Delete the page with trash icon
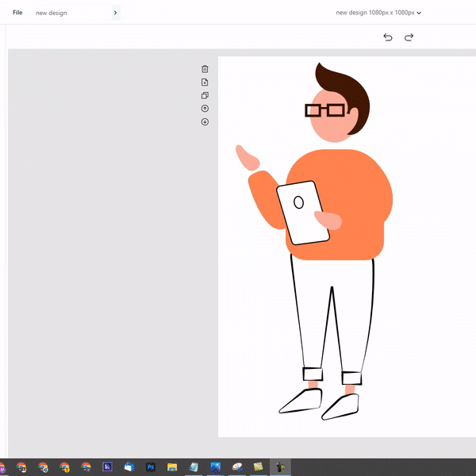This screenshot has height=476, width=476. 205,69
